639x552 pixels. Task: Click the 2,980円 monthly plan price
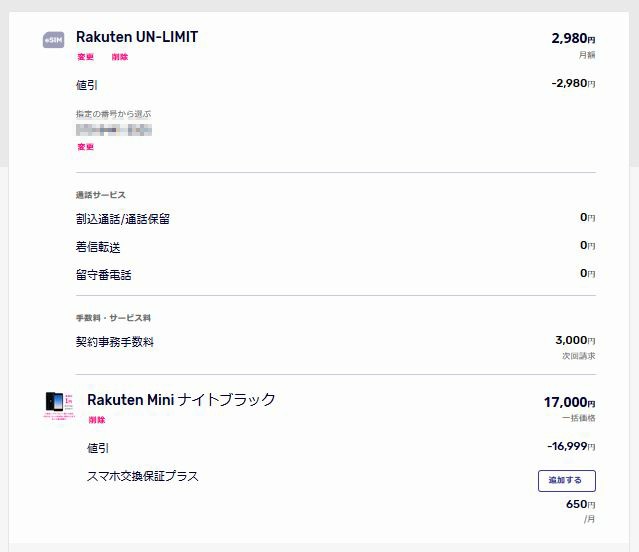click(573, 39)
